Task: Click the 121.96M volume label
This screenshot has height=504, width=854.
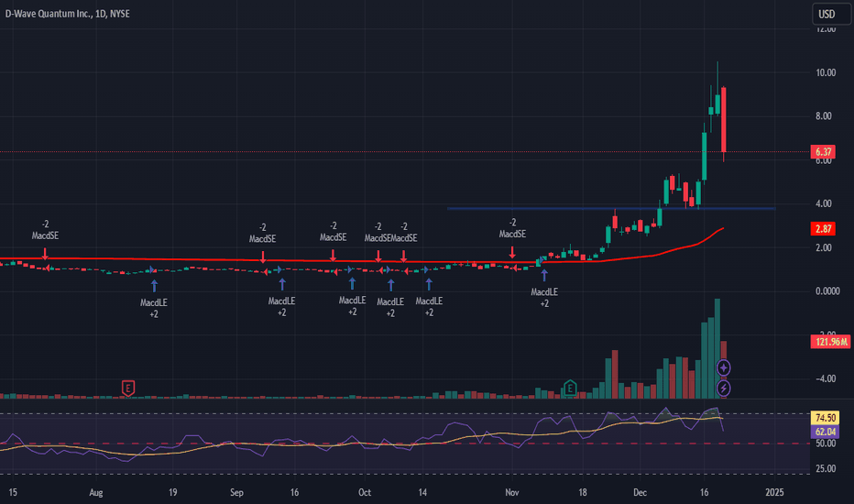Action: [x=830, y=342]
